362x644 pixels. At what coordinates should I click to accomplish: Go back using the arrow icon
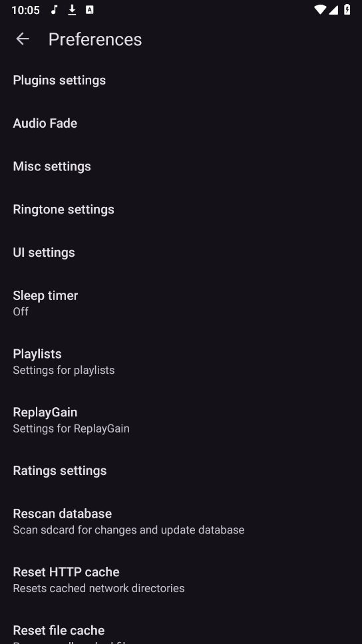[x=23, y=39]
